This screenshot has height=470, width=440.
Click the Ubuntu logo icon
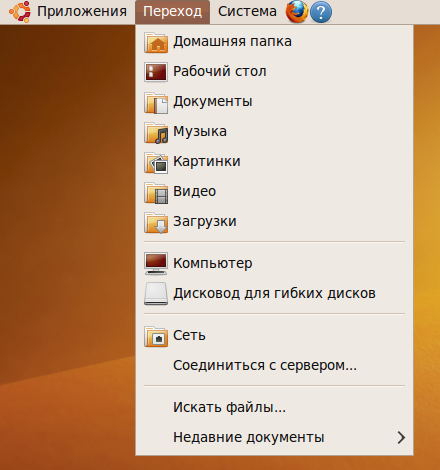20,12
